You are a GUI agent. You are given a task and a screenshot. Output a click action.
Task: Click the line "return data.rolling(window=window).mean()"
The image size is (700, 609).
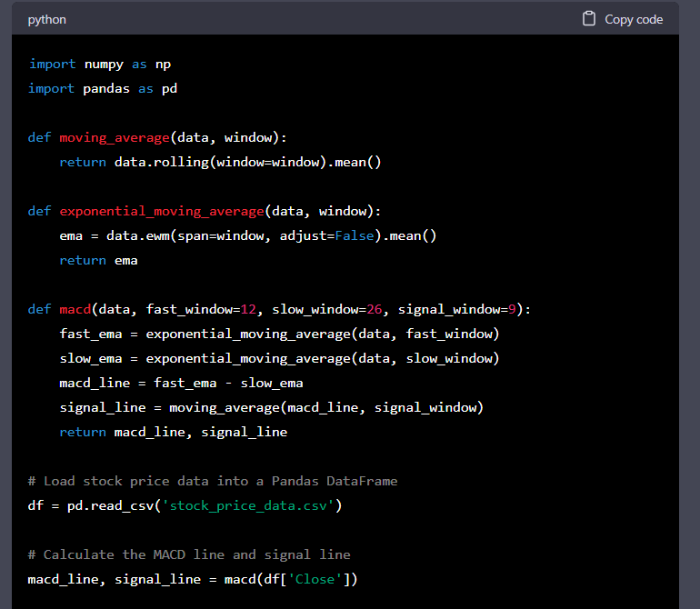pos(220,162)
